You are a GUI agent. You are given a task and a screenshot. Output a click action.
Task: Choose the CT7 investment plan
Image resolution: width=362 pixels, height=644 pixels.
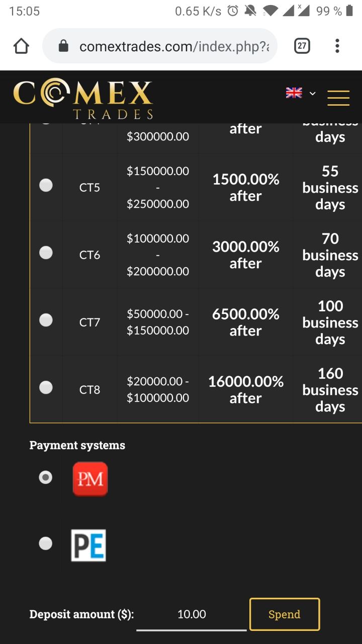pyautogui.click(x=46, y=320)
